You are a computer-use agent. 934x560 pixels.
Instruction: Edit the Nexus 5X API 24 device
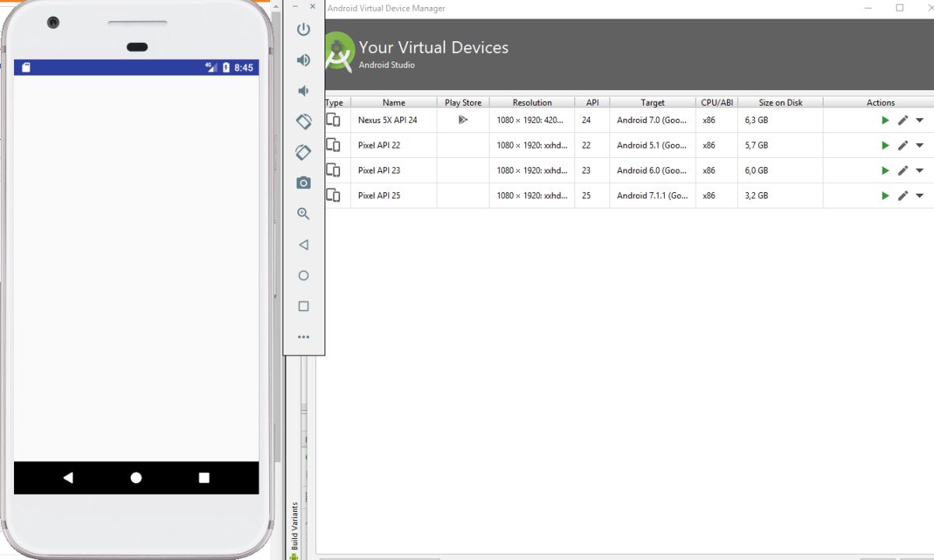(903, 121)
